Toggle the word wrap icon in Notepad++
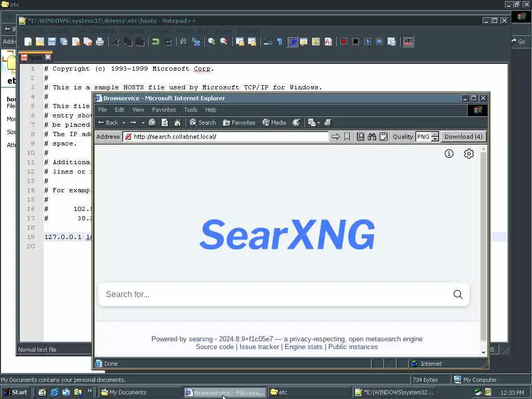532x399 pixels. click(268, 42)
